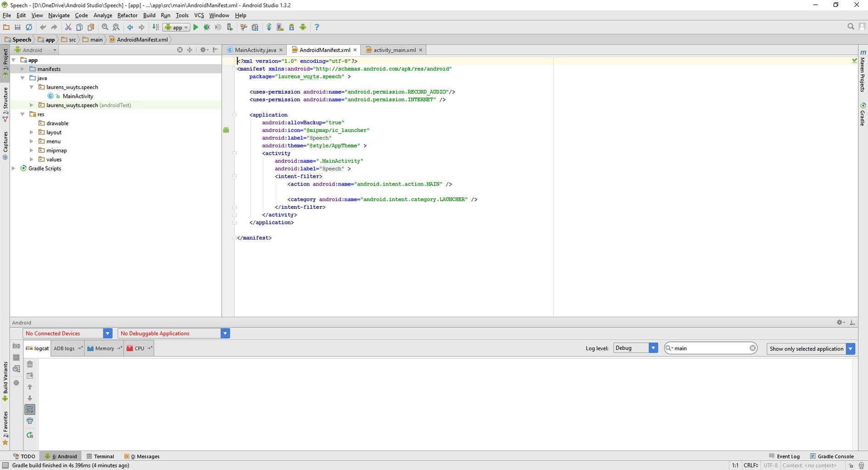Click the screenshot camera icon in Android panel
The height and width of the screenshot is (470, 868).
[x=16, y=346]
